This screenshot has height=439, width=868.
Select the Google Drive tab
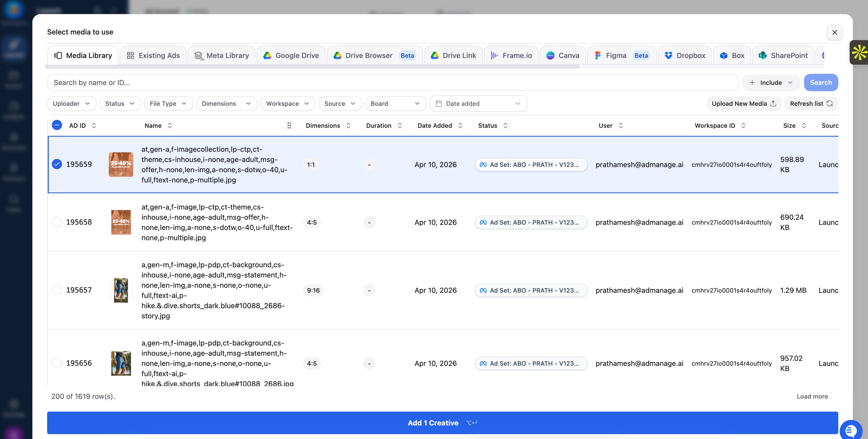pos(291,55)
